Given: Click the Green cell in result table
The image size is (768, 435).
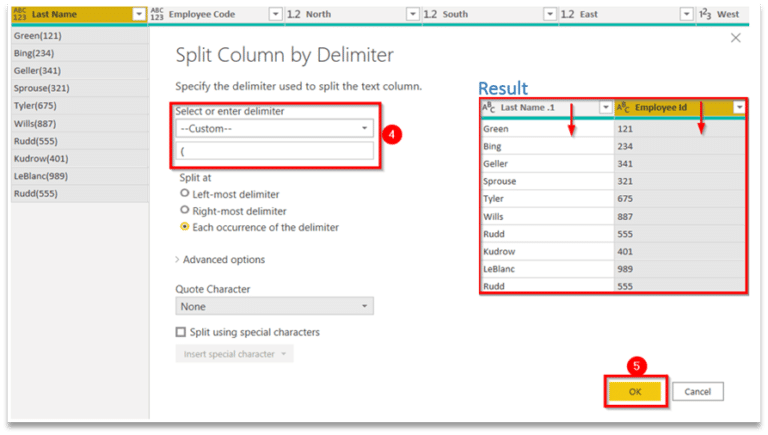Looking at the screenshot, I should click(547, 129).
